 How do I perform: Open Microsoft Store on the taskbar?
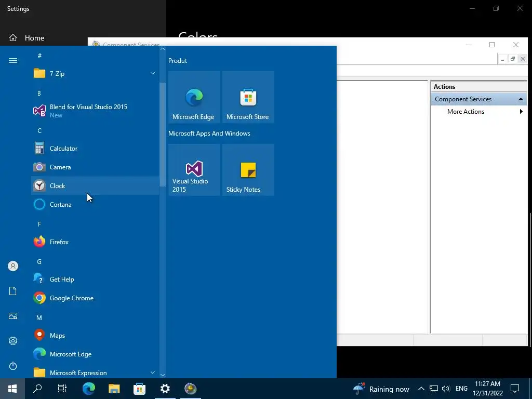(x=139, y=389)
